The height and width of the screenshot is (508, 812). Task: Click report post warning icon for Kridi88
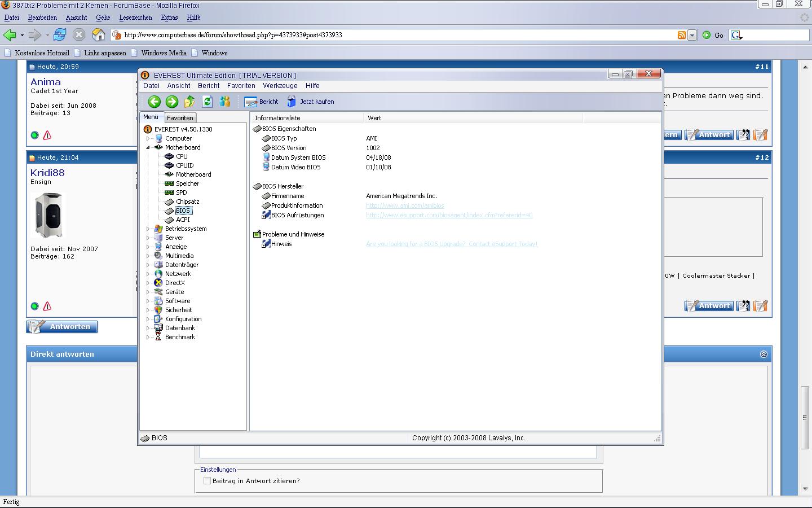47,306
